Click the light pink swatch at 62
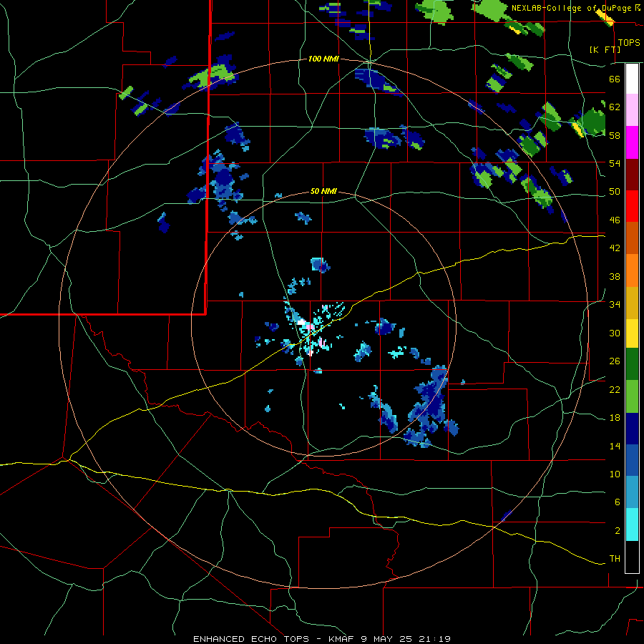644x644 pixels. (632, 109)
